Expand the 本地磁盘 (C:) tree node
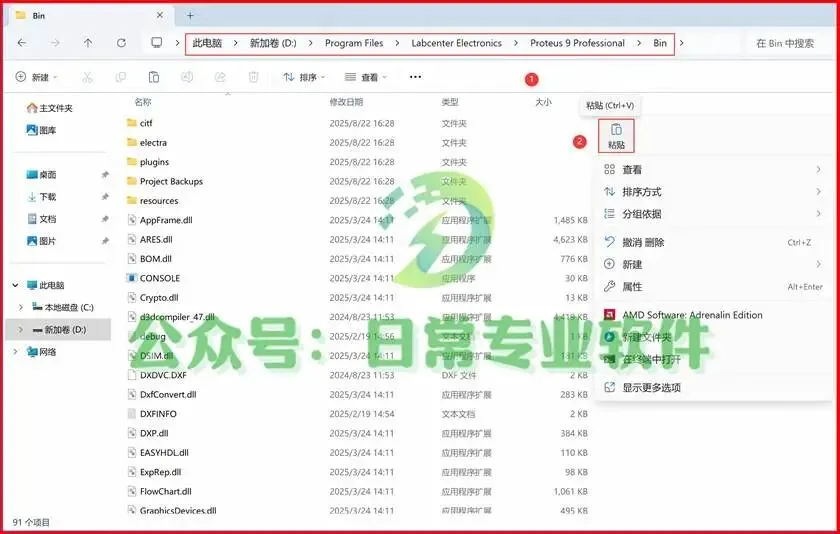The height and width of the screenshot is (534, 840). pyautogui.click(x=21, y=307)
